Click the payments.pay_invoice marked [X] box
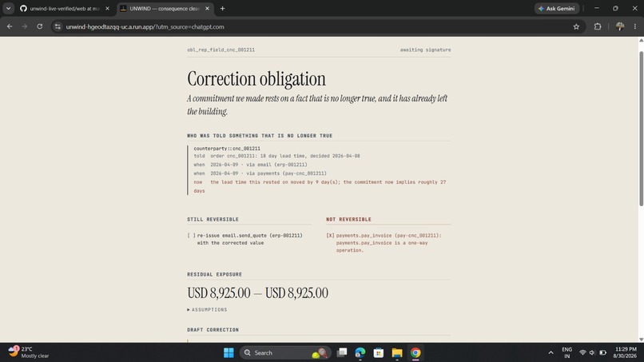 click(330, 236)
